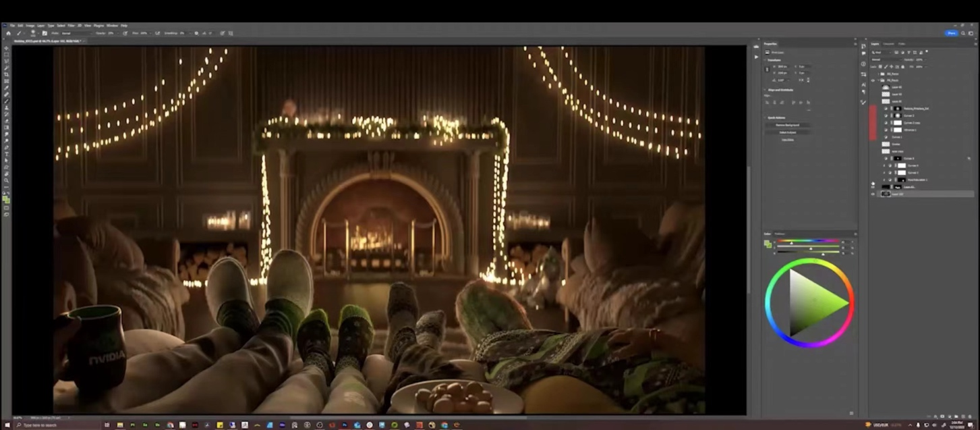Click the hue slider in Color panel
This screenshot has height=430, width=980.
tap(807, 240)
